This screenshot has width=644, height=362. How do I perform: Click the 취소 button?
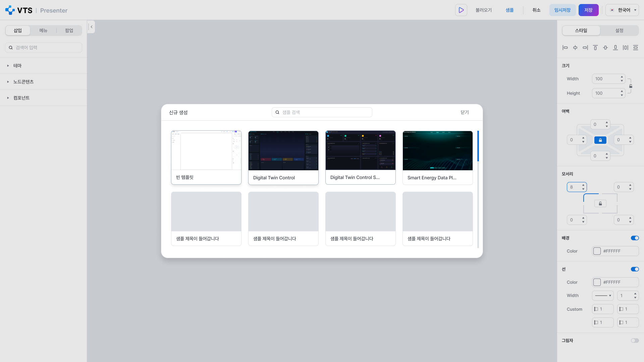(536, 10)
